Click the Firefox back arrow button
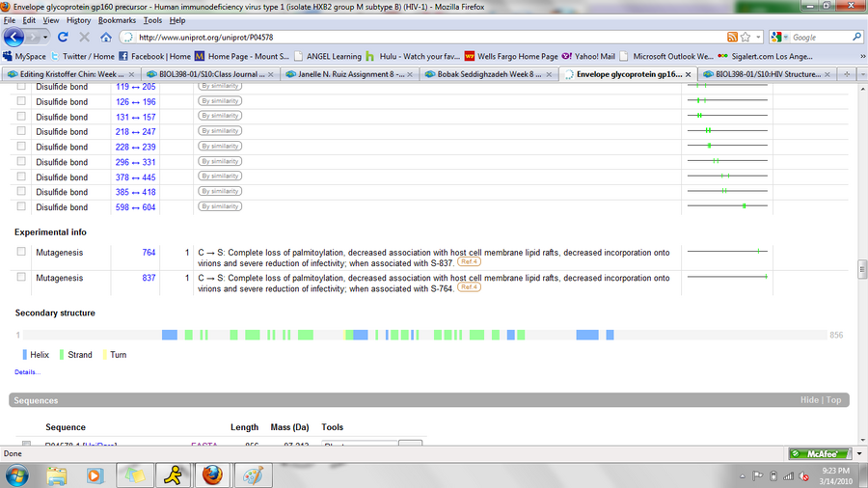868x488 pixels. pos(15,37)
